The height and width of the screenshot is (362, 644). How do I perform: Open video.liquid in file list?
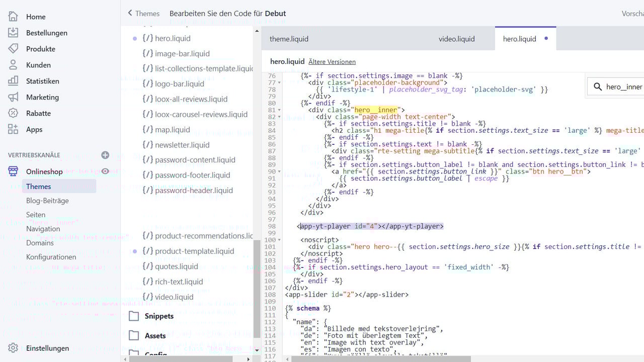[x=174, y=297]
